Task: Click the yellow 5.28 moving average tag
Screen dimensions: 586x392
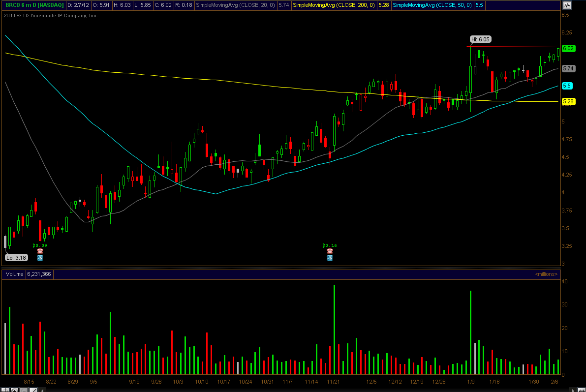Action: 568,101
